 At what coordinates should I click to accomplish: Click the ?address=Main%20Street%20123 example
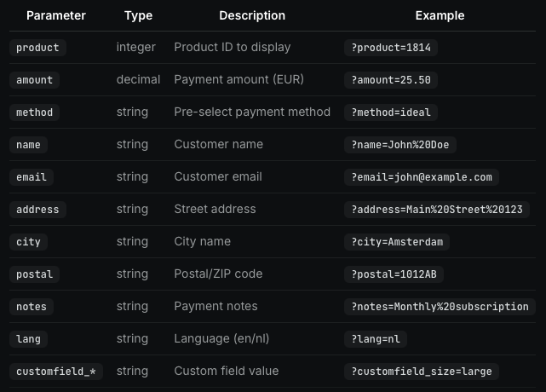(x=436, y=210)
